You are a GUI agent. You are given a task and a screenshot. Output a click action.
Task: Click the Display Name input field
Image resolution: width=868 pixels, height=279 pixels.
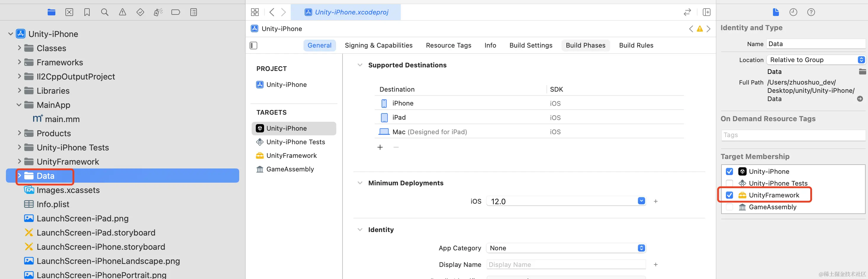coord(566,265)
